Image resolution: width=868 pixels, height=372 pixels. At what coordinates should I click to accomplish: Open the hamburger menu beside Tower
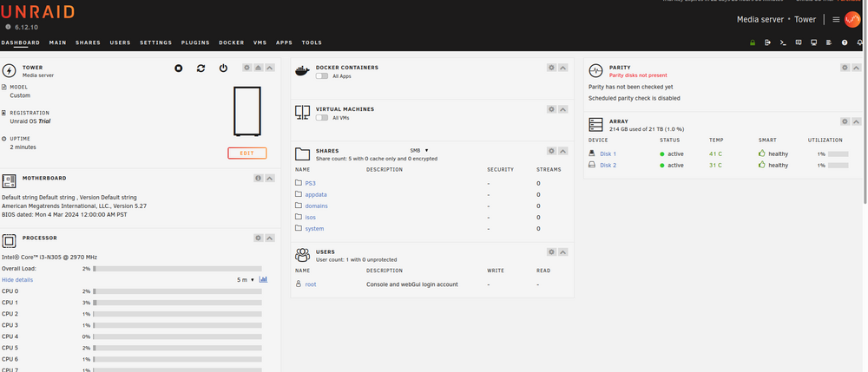click(836, 19)
